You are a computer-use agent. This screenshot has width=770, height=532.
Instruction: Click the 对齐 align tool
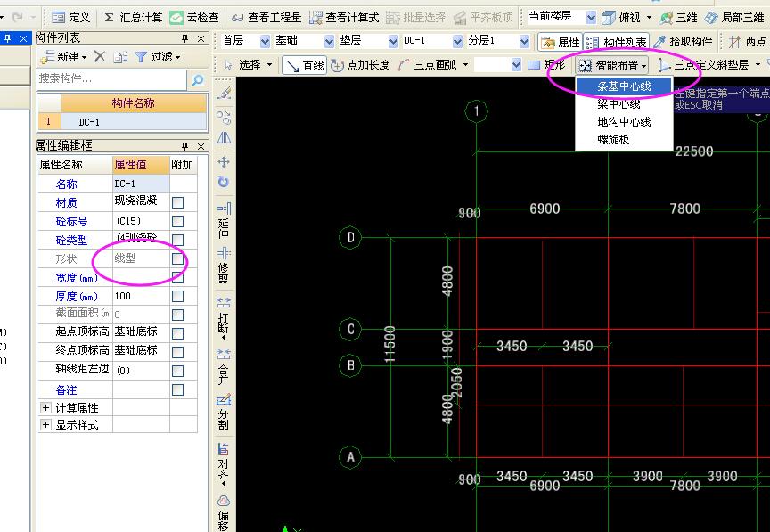coord(224,463)
